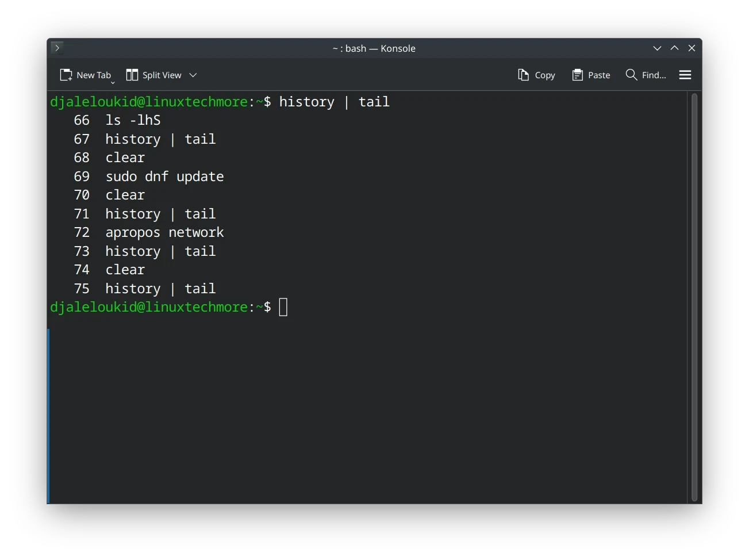The width and height of the screenshot is (749, 560).
Task: Click the Paste clipboard icon
Action: point(578,75)
